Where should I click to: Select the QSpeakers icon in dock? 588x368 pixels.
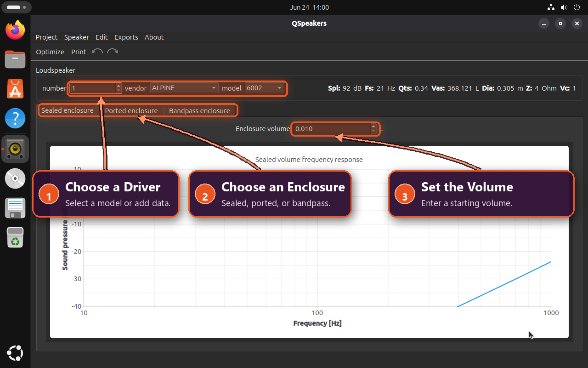point(15,149)
